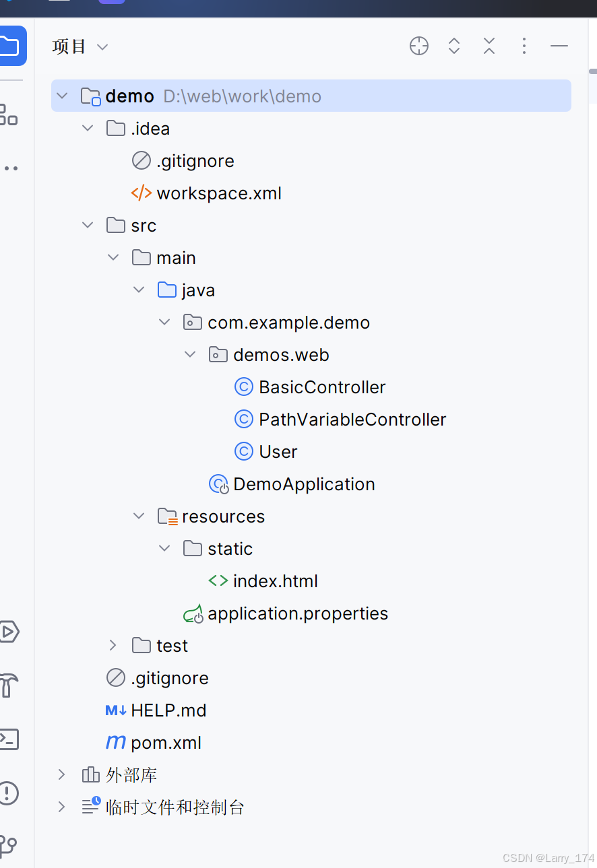597x868 pixels.
Task: Open the Problems tool window in the left sidebar
Action: (8, 793)
